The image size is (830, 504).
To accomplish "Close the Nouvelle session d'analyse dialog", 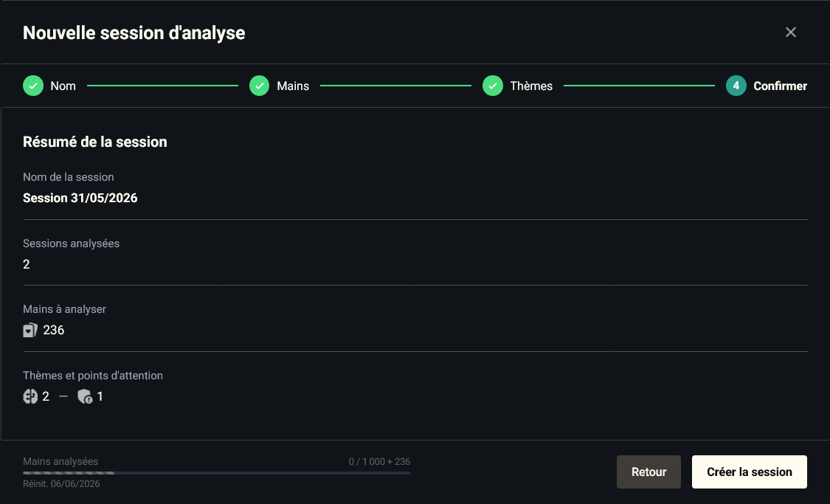I will click(791, 32).
